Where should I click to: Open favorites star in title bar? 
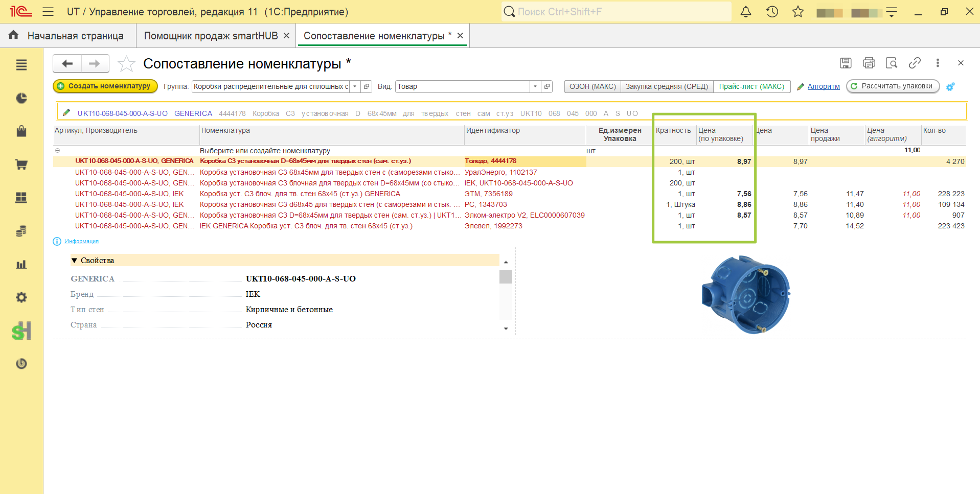tap(798, 12)
